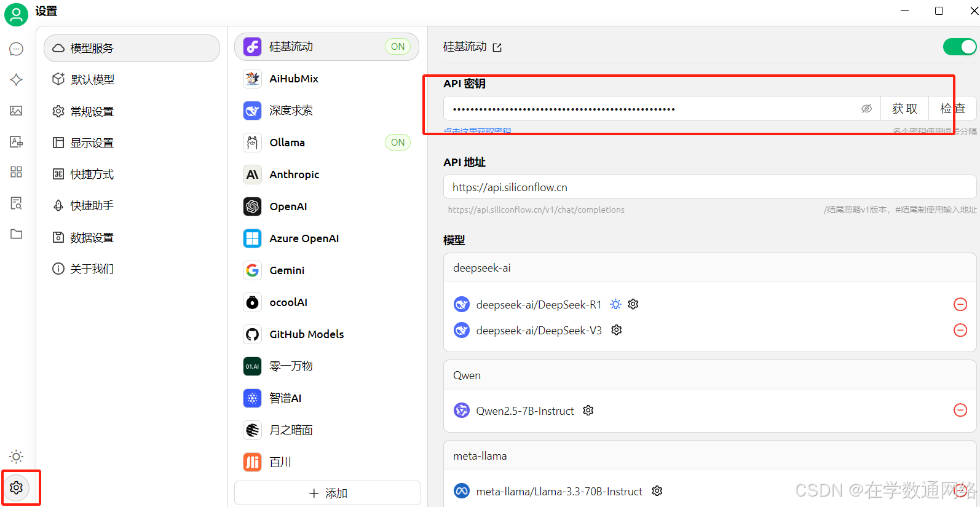The height and width of the screenshot is (507, 980).
Task: Open the 关于我们 settings section
Action: 132,269
